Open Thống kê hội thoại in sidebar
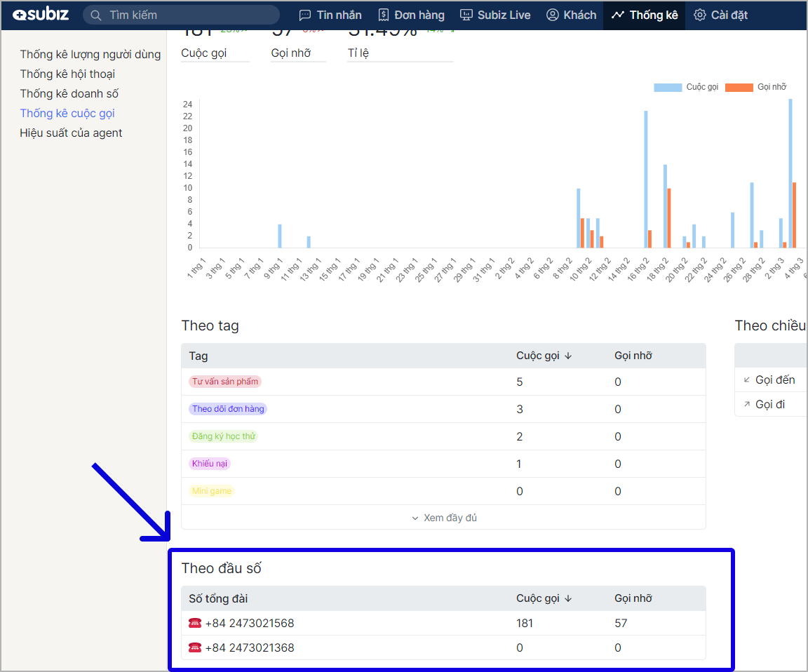This screenshot has height=672, width=808. (67, 74)
